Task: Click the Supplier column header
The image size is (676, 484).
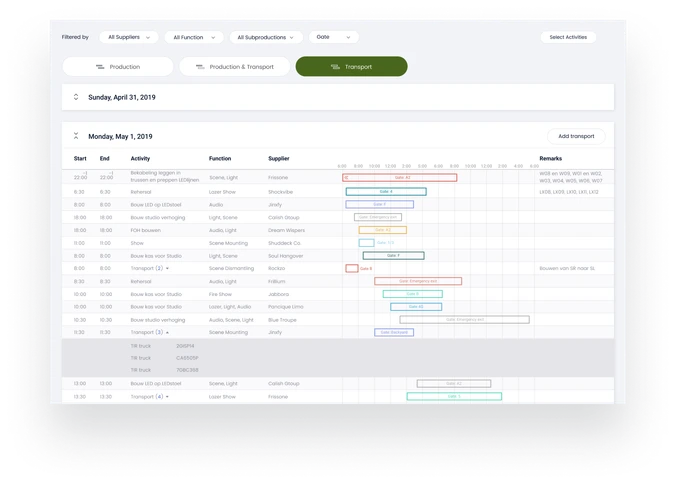Action: 279,159
